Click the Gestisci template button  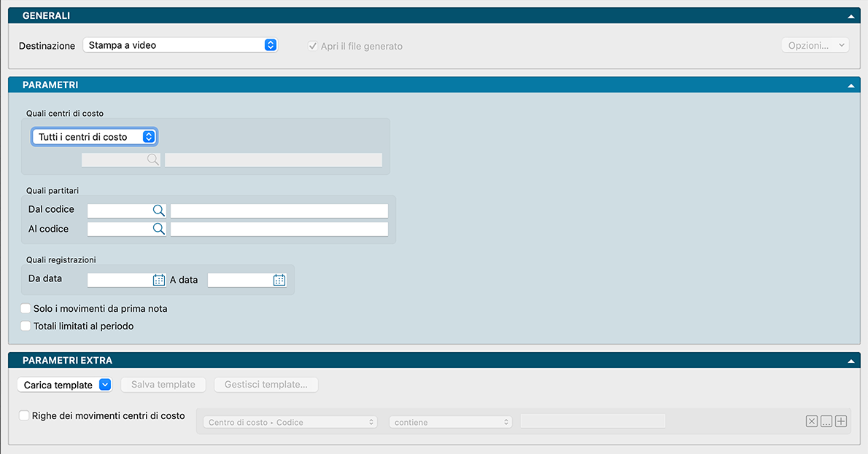point(266,385)
